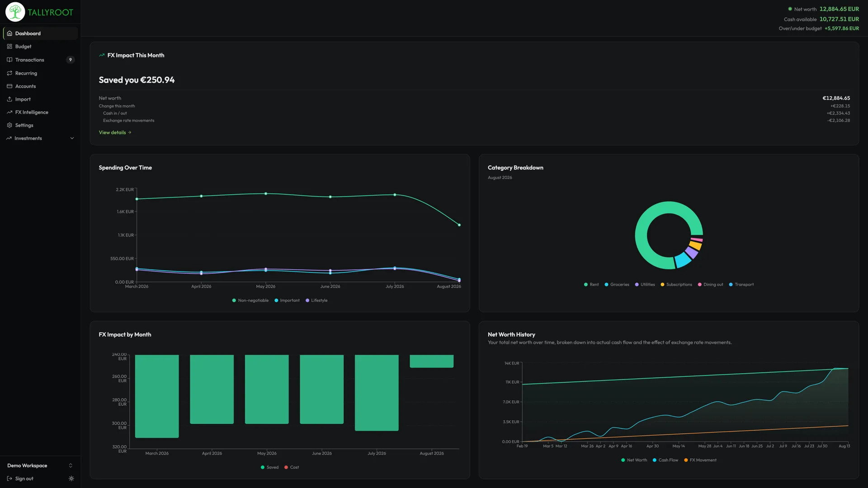Click the Transactions book icon
Screen dimensions: 868x488
[x=9, y=60]
